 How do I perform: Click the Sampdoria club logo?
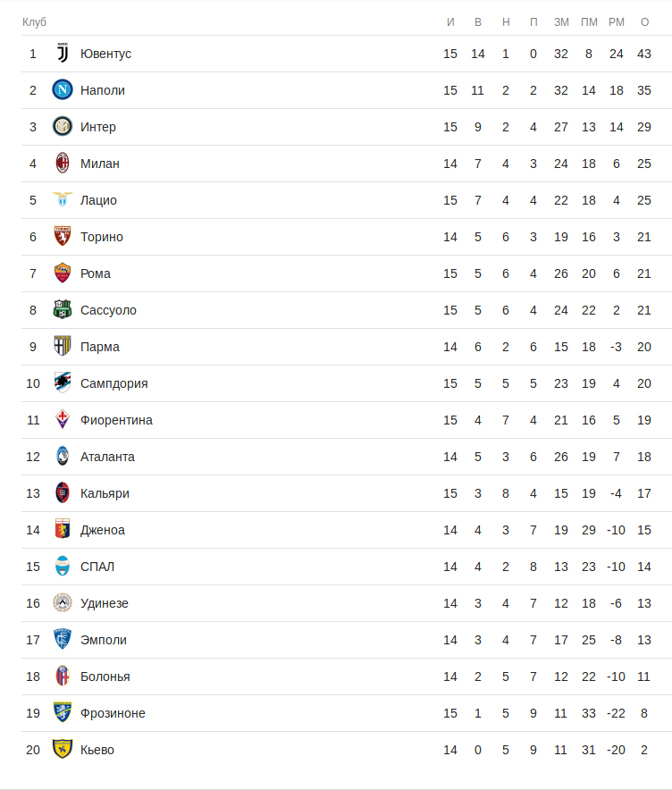click(62, 383)
